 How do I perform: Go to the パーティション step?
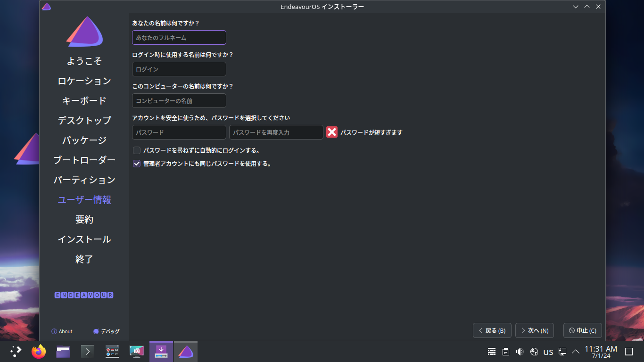click(84, 180)
